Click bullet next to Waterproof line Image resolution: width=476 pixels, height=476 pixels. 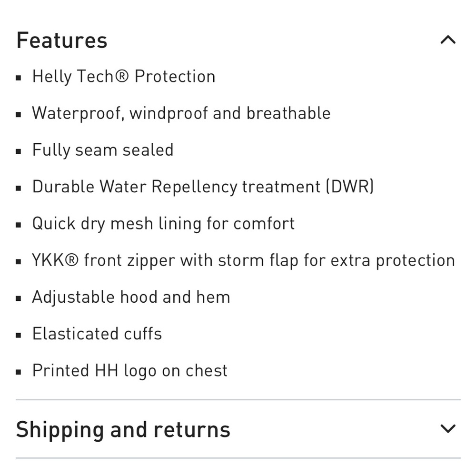coord(19,114)
